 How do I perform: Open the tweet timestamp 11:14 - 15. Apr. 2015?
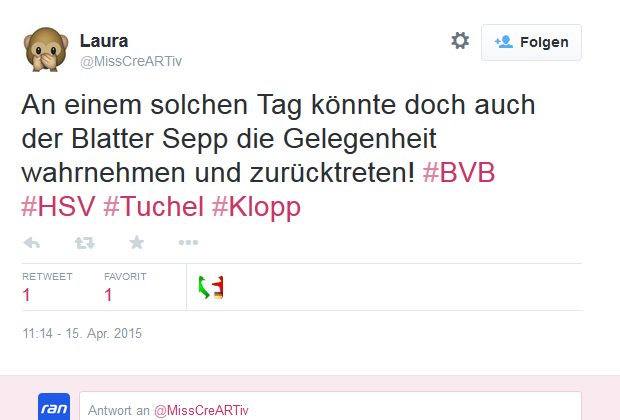tap(82, 333)
